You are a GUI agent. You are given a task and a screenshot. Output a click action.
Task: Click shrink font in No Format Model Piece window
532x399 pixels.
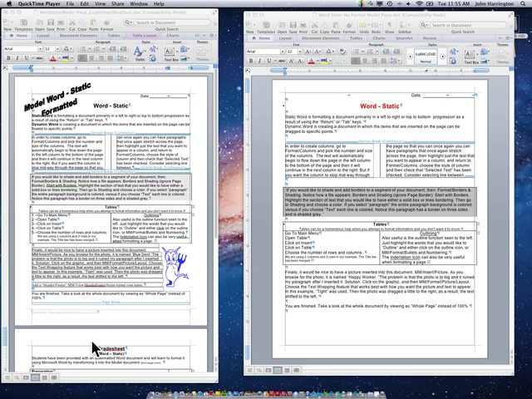(318, 52)
